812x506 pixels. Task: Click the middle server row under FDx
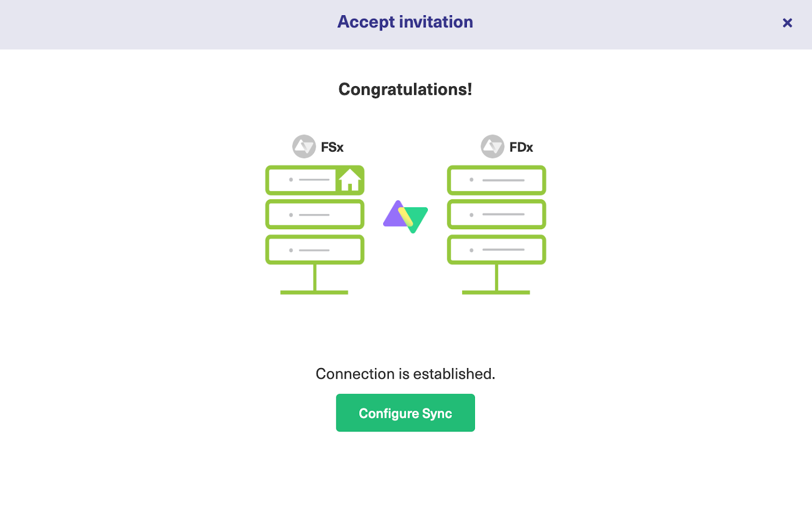pos(496,214)
